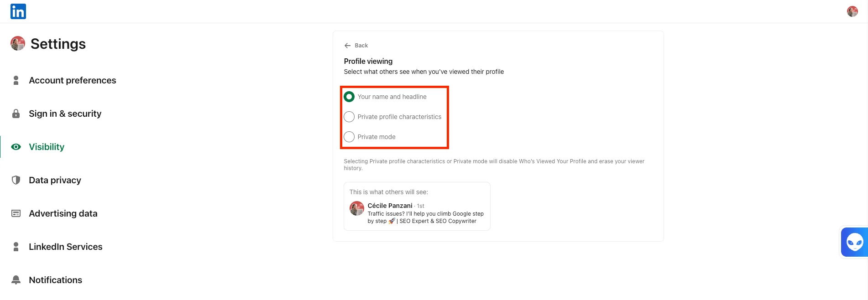Go to the Visibility section

[x=47, y=147]
